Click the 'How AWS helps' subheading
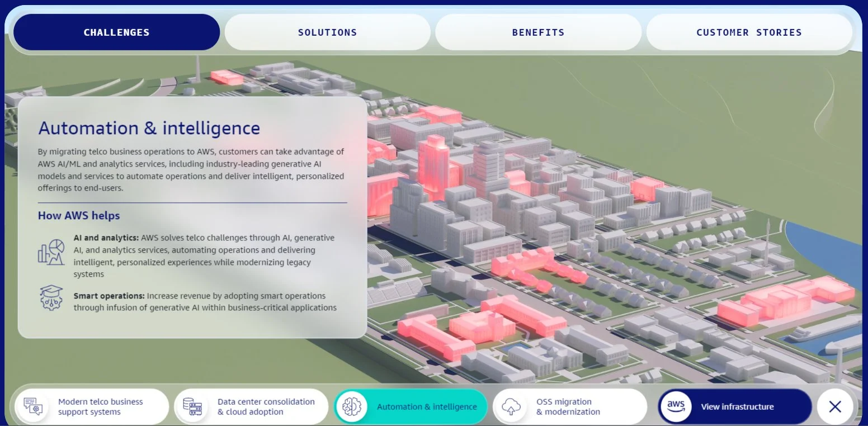This screenshot has width=868, height=426. (79, 215)
